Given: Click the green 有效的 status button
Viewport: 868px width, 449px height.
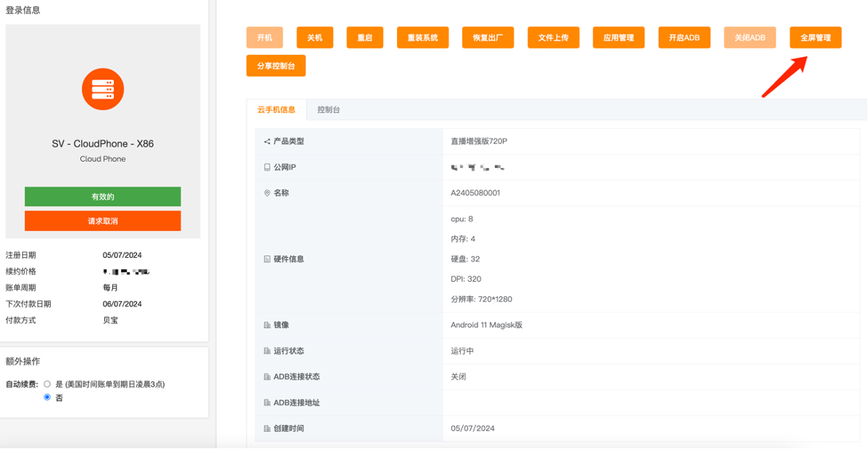Looking at the screenshot, I should point(103,197).
